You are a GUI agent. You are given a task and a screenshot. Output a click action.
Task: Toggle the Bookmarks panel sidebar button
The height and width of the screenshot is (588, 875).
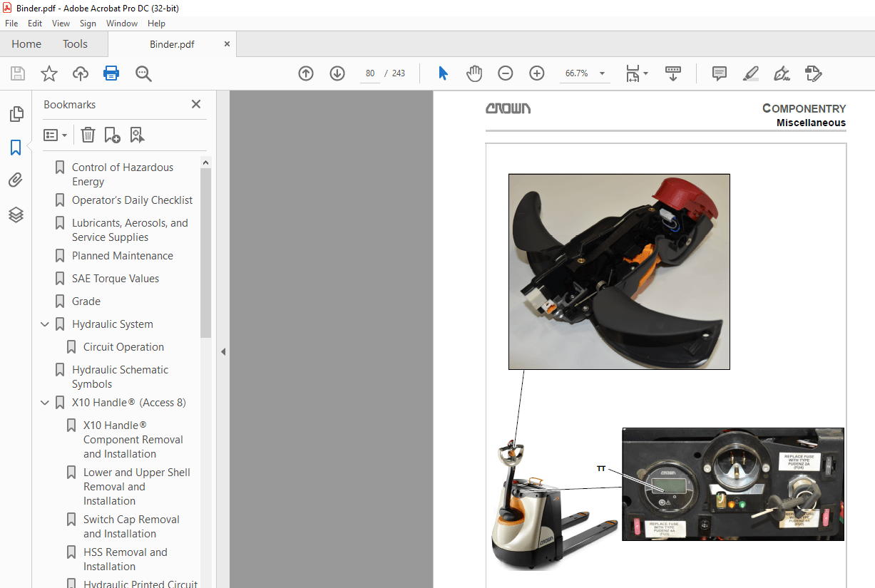(x=16, y=148)
